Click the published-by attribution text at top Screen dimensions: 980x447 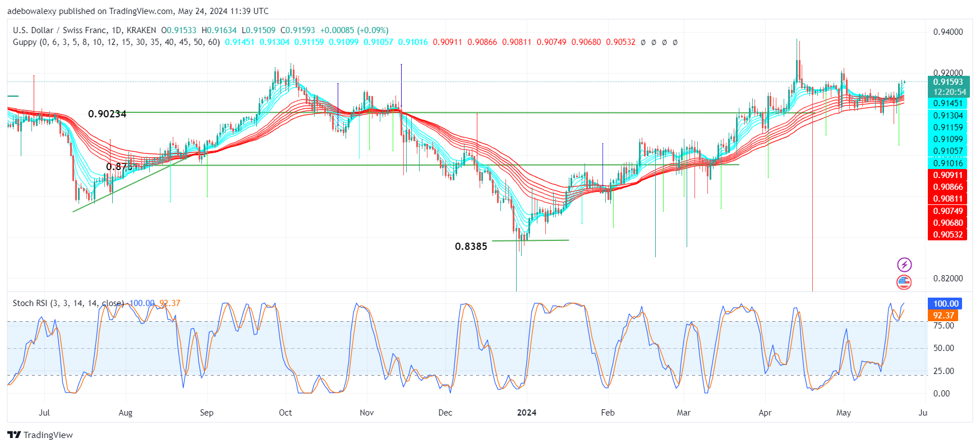[x=138, y=11]
